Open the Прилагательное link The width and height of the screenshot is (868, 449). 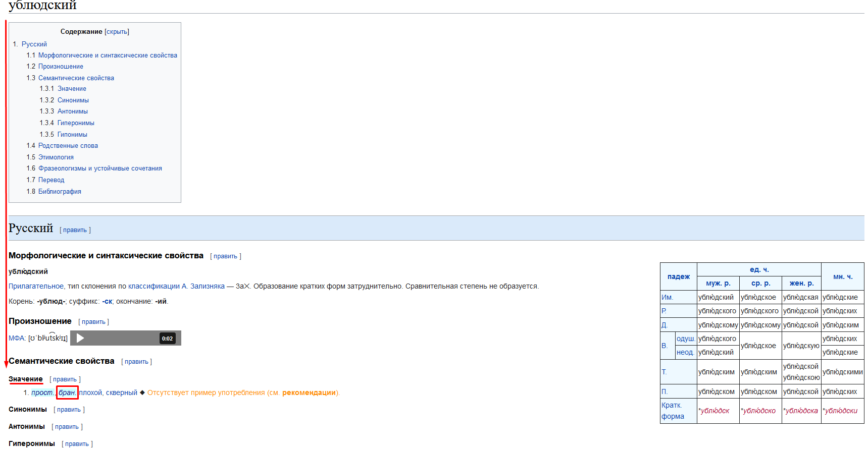point(36,286)
